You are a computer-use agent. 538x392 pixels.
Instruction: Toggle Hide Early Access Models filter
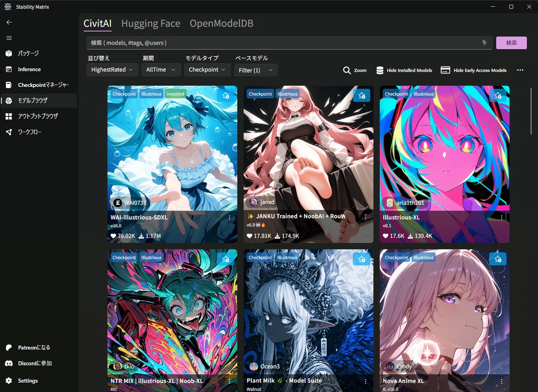(x=473, y=70)
